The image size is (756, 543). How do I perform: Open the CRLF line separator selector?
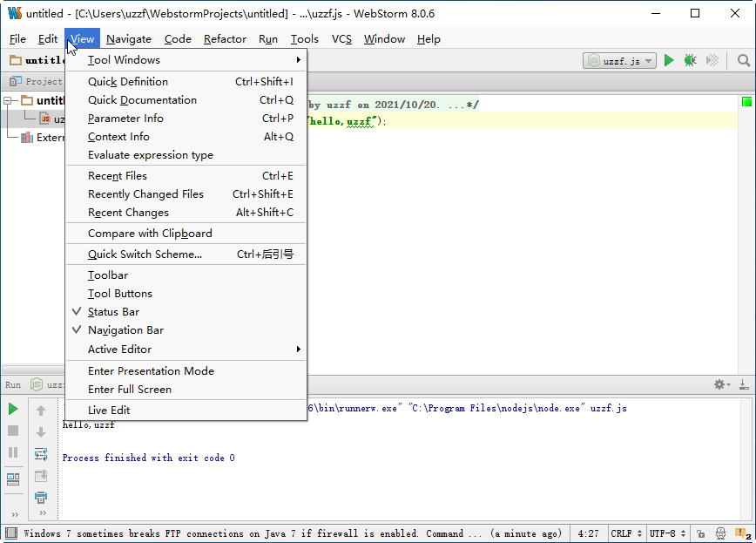coord(626,533)
